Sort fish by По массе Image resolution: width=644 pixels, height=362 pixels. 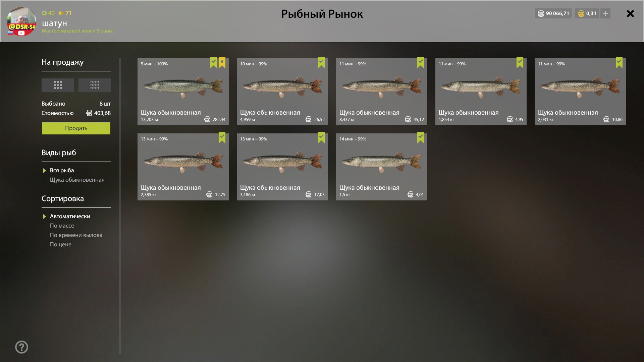pyautogui.click(x=62, y=226)
